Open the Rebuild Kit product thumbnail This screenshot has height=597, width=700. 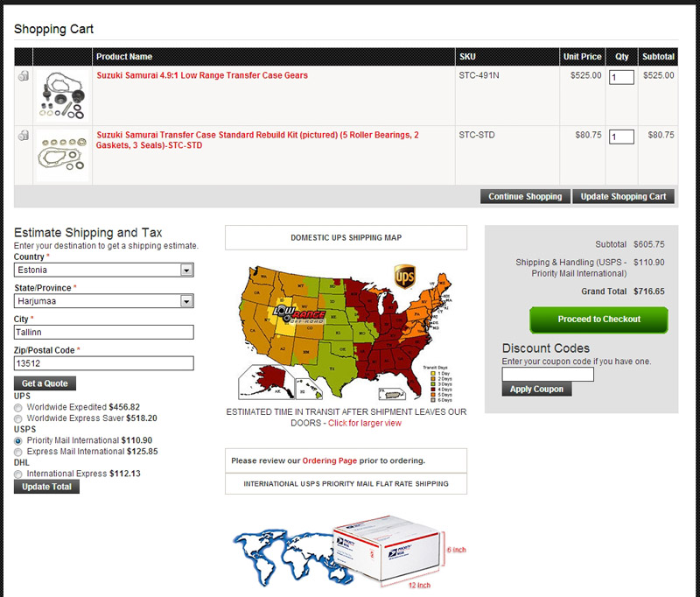(x=62, y=155)
